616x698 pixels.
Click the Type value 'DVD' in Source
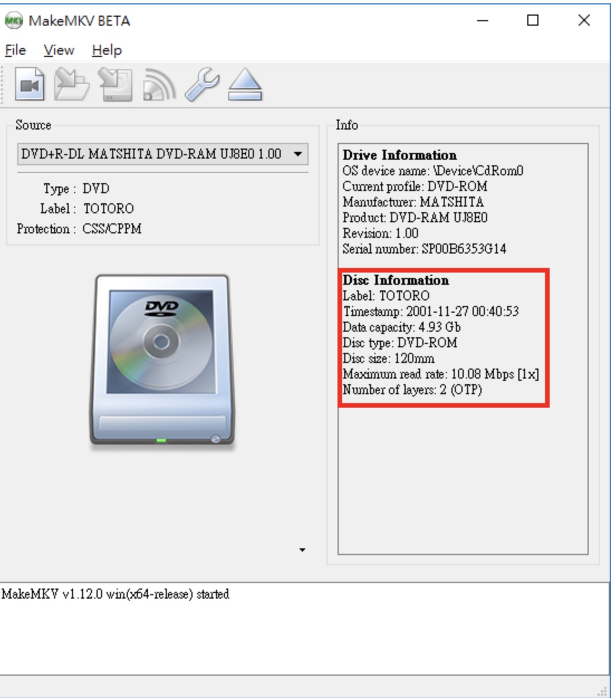click(x=96, y=189)
